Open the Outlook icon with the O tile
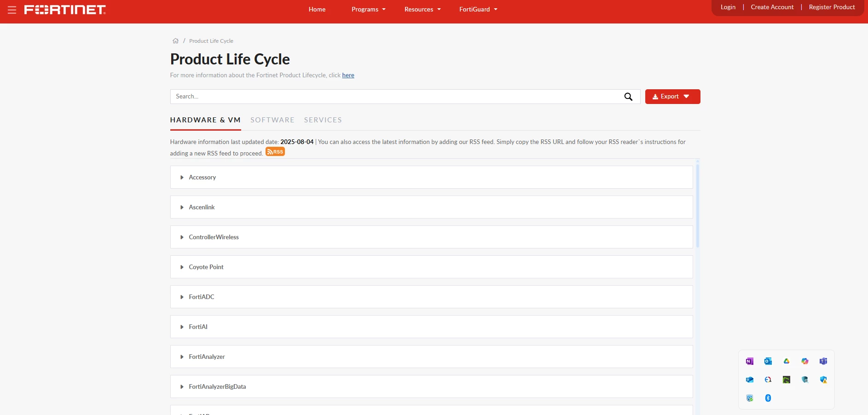Viewport: 868px width, 415px height. (768, 361)
